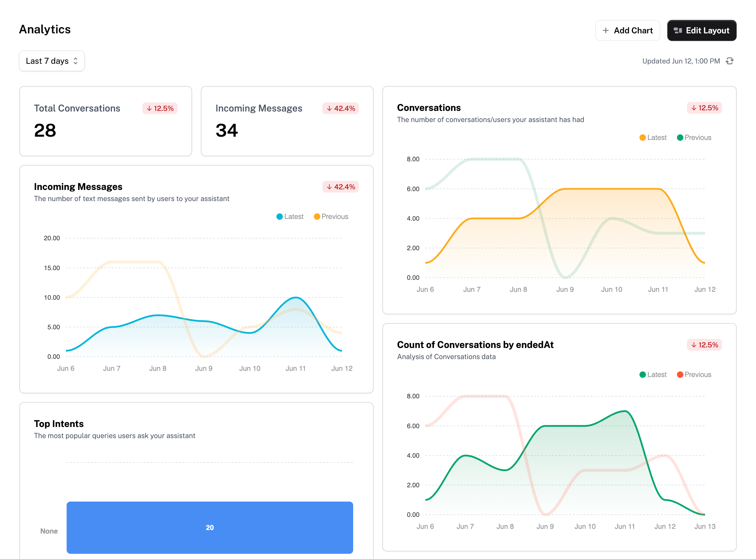
Task: Click the up-down chevron in Last 7 days
Action: point(76,61)
